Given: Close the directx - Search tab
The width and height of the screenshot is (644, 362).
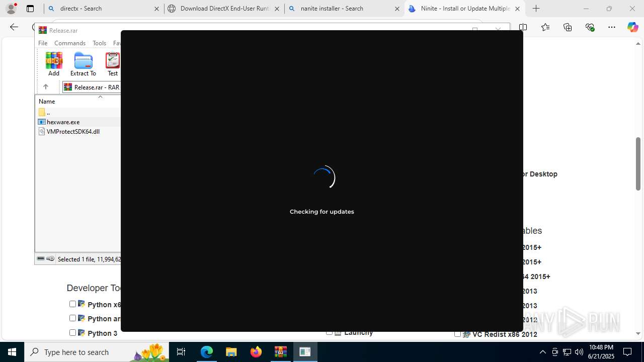Looking at the screenshot, I should pyautogui.click(x=156, y=9).
